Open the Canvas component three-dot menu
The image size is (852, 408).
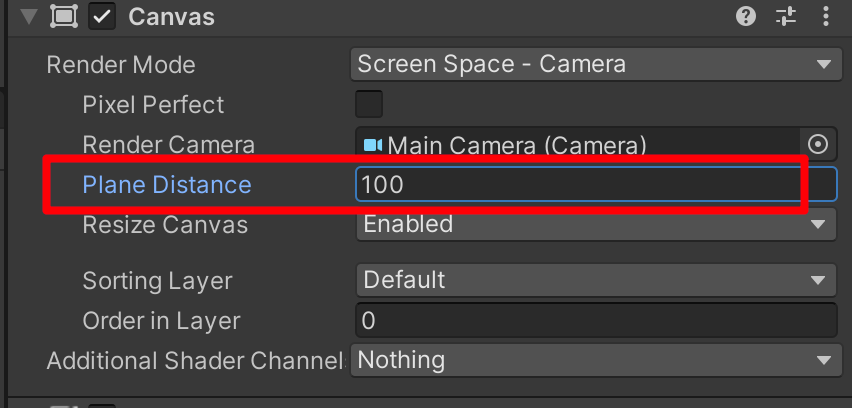click(825, 17)
